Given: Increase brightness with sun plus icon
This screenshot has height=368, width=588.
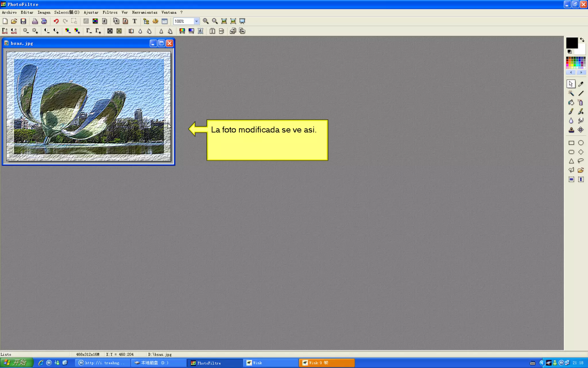Looking at the screenshot, I should tap(35, 31).
